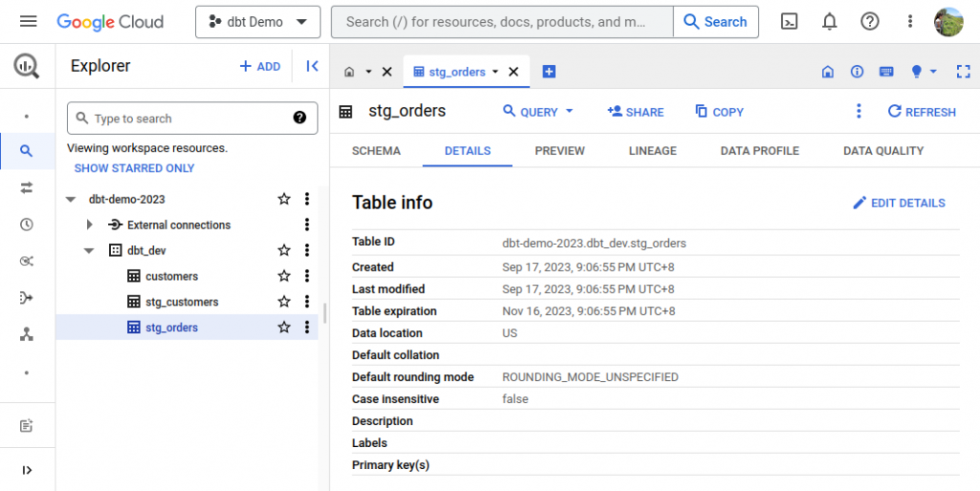
Task: Add a new query tab with plus
Action: [x=548, y=72]
